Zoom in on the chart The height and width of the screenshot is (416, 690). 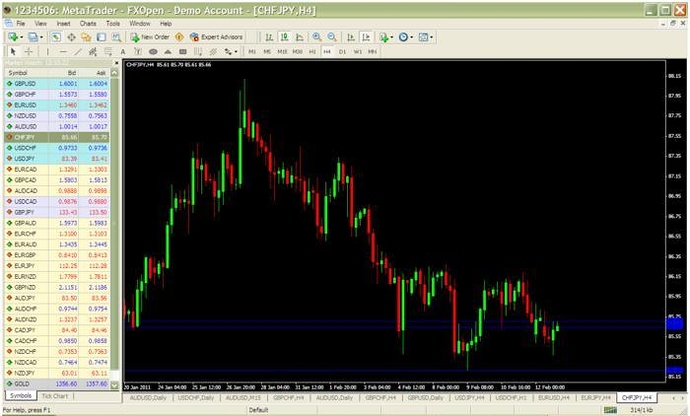pos(317,37)
